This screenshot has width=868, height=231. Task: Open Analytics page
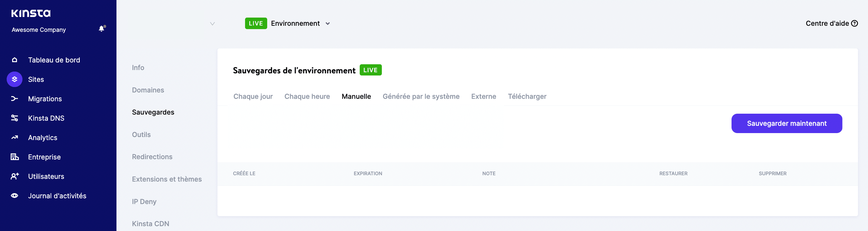[42, 137]
